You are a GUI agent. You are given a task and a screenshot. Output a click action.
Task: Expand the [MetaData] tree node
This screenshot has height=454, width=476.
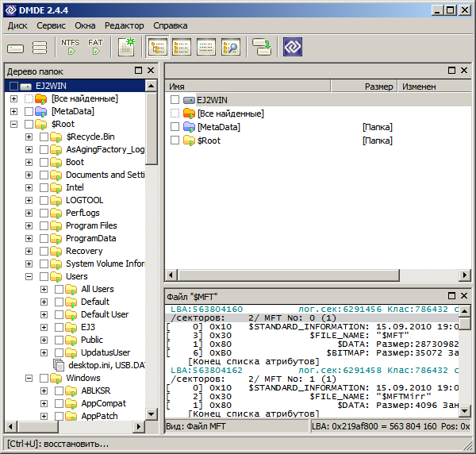coord(13,111)
